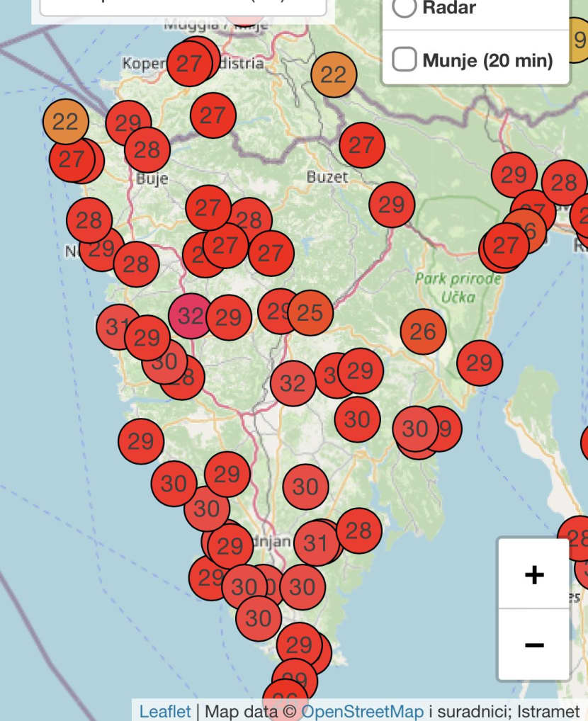Zoom out with the minus button
The height and width of the screenshot is (721, 588).
[x=533, y=645]
